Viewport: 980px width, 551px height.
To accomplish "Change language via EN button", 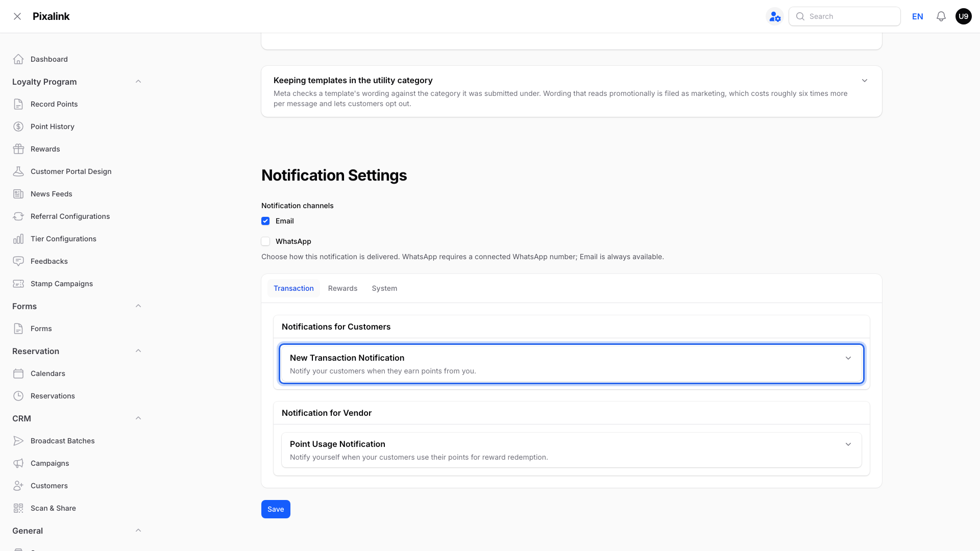I will [x=918, y=16].
